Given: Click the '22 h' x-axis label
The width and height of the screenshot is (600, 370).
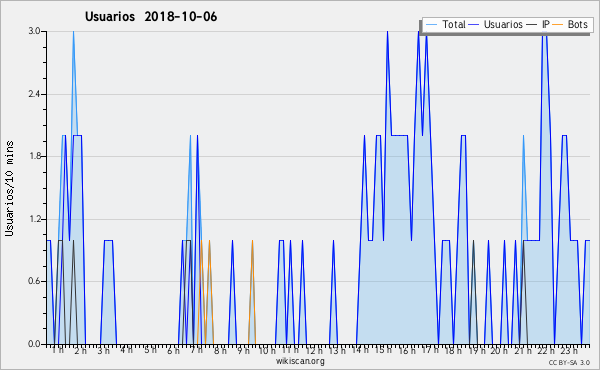Looking at the screenshot, I should point(546,350).
